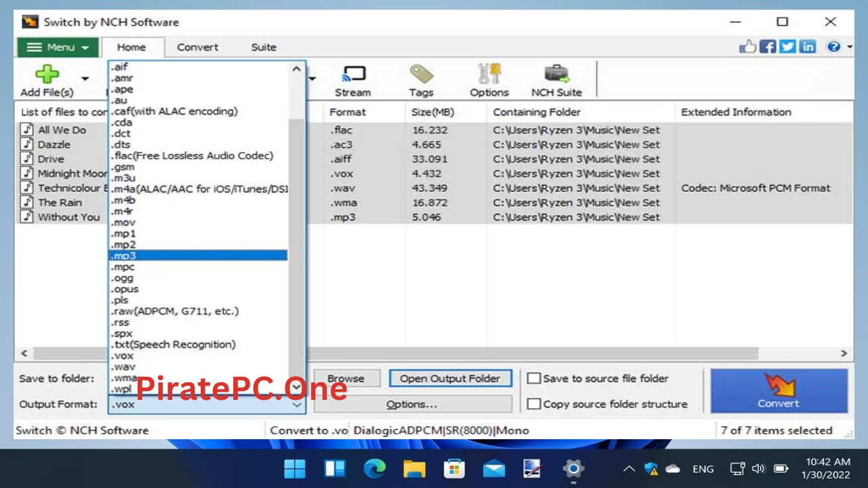Choose .m4a ALAC/AAC option
The width and height of the screenshot is (868, 488).
pos(198,189)
